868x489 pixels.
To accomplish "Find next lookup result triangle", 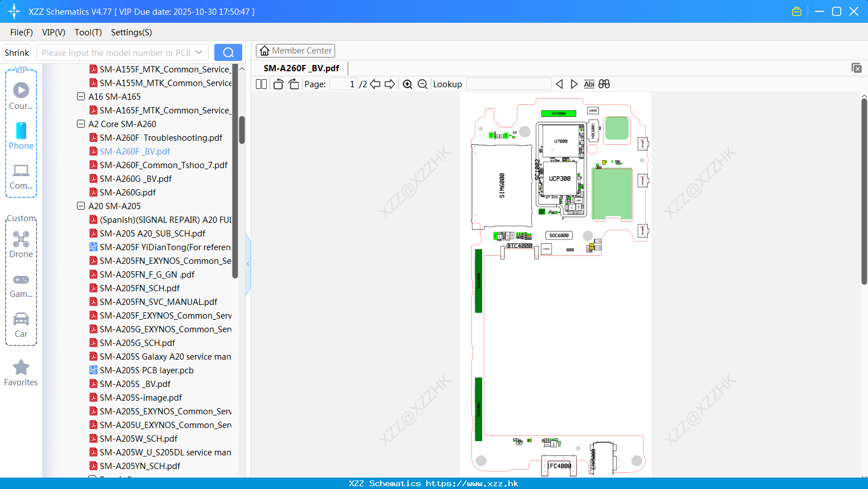I will [574, 84].
